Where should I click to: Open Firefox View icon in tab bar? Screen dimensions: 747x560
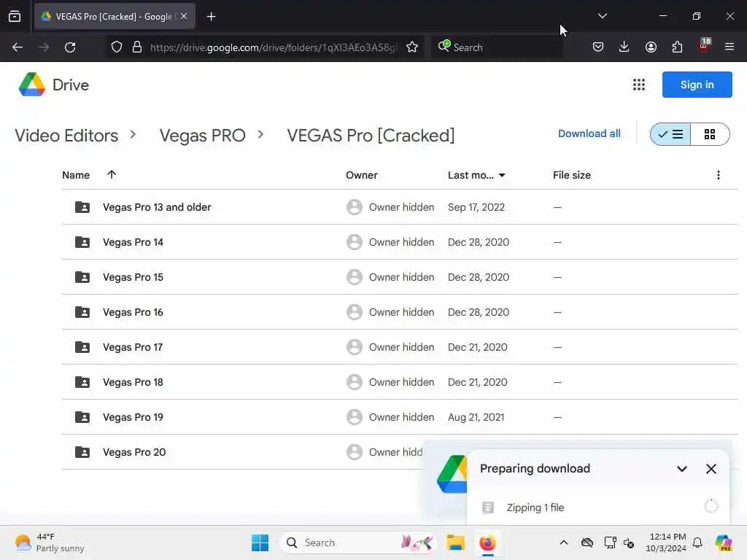tap(15, 17)
